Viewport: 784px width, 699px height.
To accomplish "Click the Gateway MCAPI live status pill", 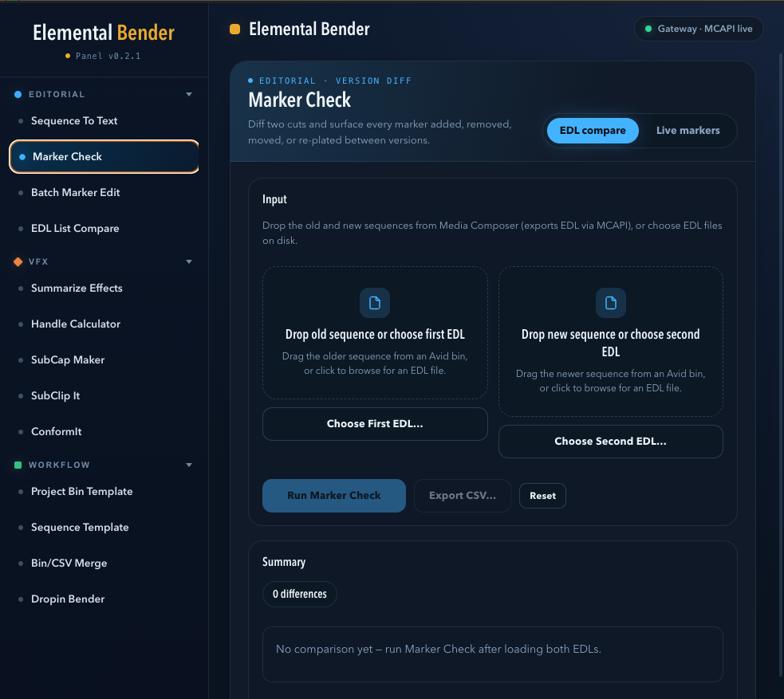I will [699, 29].
